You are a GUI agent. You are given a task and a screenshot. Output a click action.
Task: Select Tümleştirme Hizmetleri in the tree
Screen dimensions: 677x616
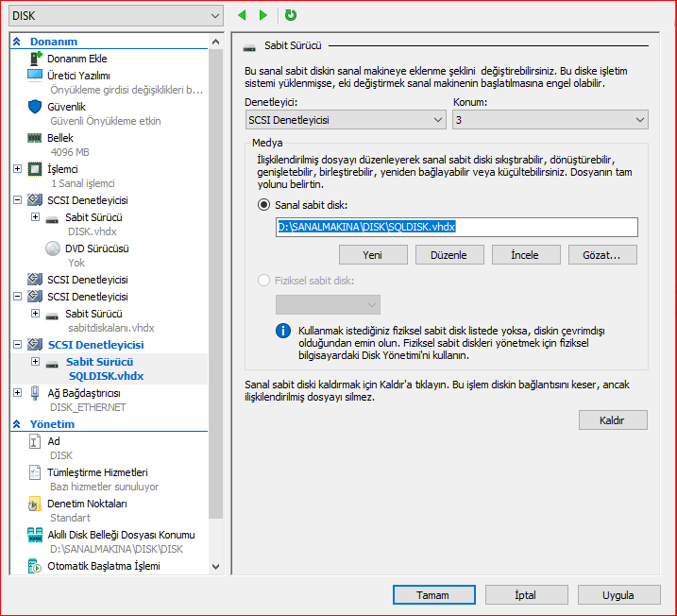(x=97, y=472)
